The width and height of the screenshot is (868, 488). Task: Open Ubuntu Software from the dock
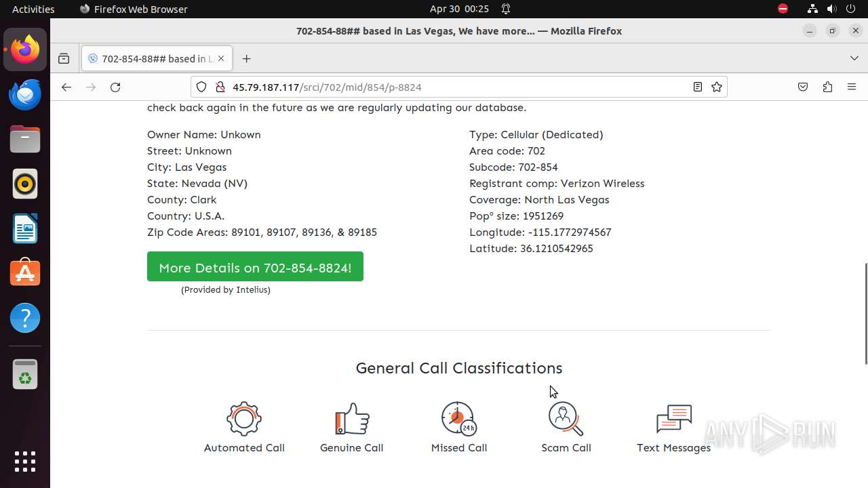click(25, 273)
